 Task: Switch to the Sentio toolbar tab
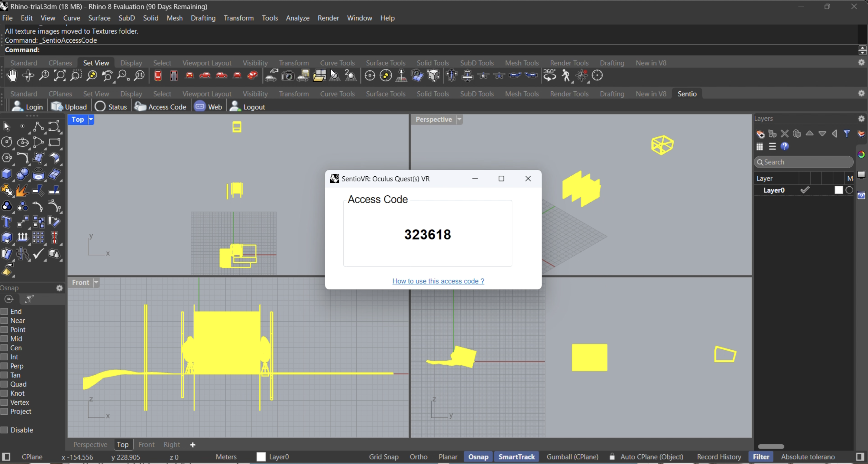[687, 94]
